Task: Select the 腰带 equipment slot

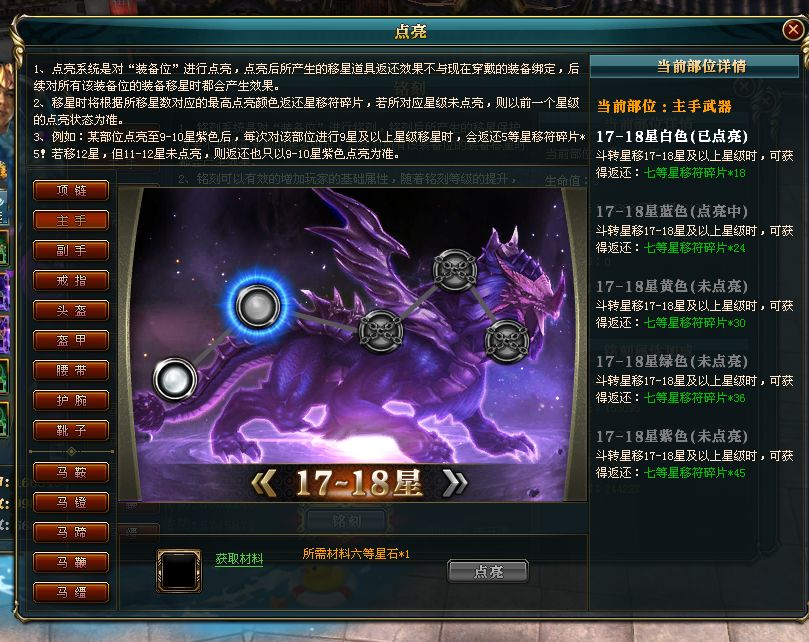Action: 71,370
